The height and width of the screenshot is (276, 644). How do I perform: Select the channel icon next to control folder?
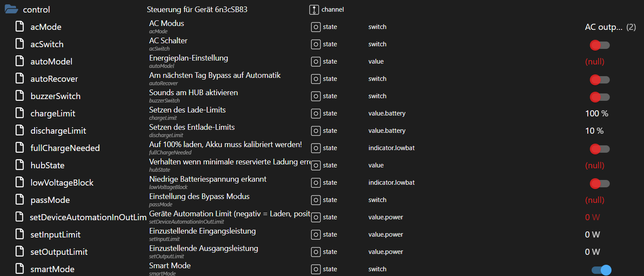[x=314, y=9]
